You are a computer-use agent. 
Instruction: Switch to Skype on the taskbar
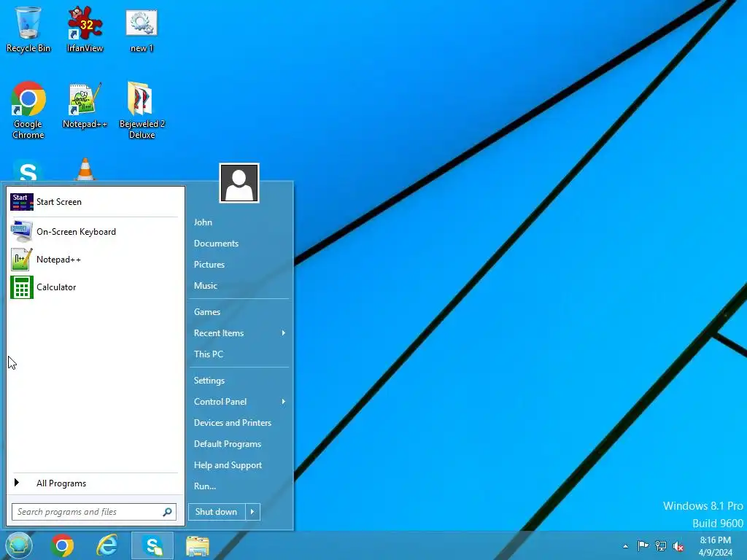pyautogui.click(x=152, y=545)
